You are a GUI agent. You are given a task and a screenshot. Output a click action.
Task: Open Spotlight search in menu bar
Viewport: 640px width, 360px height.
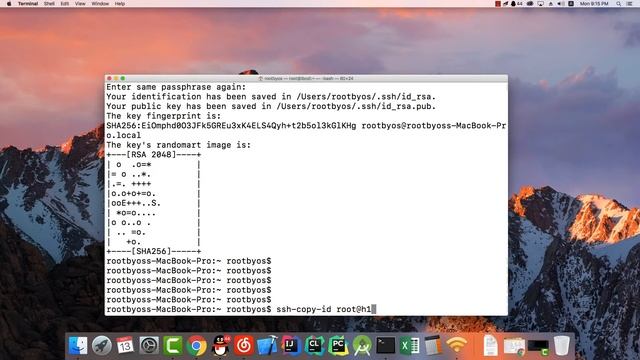coord(619,4)
